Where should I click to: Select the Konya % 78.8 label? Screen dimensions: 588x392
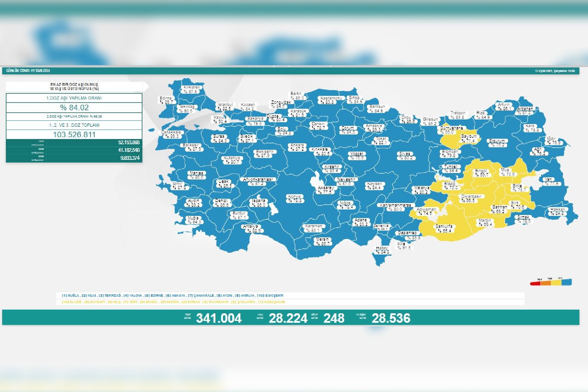coord(295,198)
